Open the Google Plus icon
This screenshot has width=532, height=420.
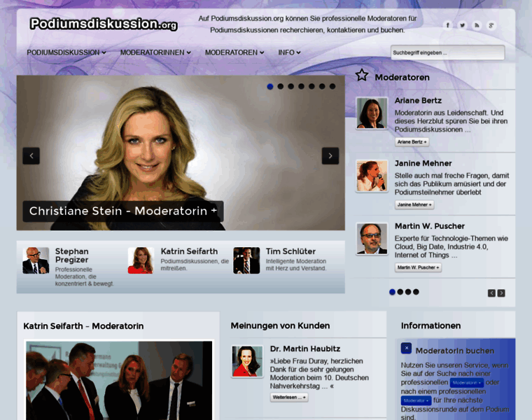[x=491, y=25]
